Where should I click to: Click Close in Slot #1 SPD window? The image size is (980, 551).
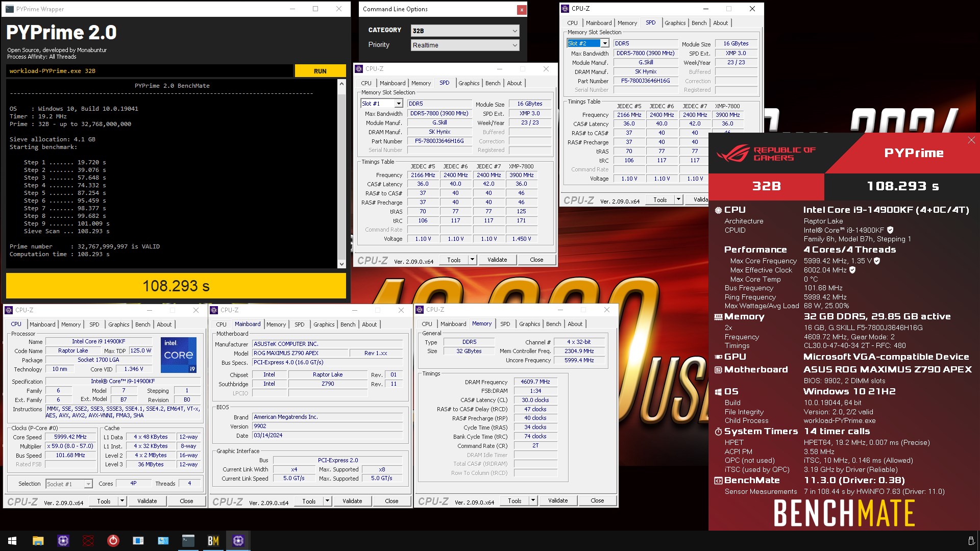pos(536,260)
